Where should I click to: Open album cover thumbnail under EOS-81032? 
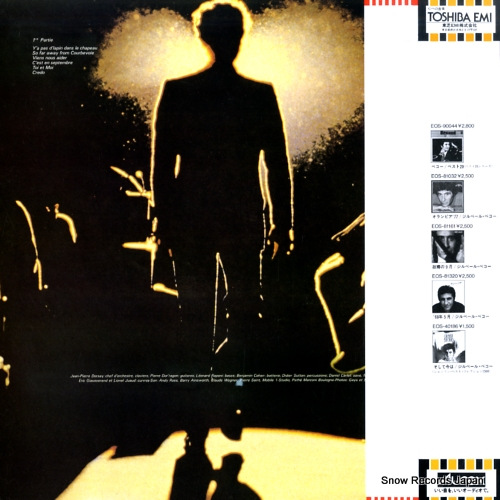[x=447, y=197]
